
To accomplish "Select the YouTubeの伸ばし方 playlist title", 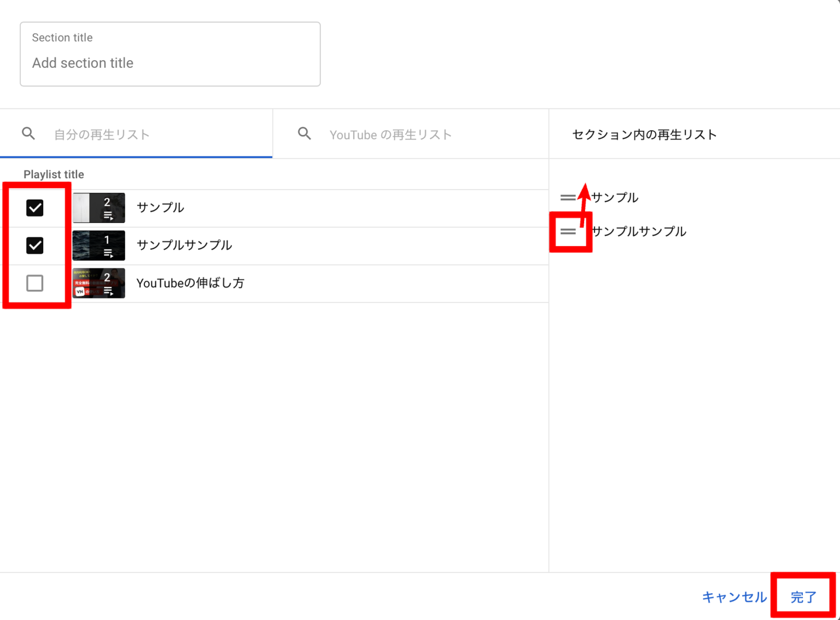I will coord(190,283).
